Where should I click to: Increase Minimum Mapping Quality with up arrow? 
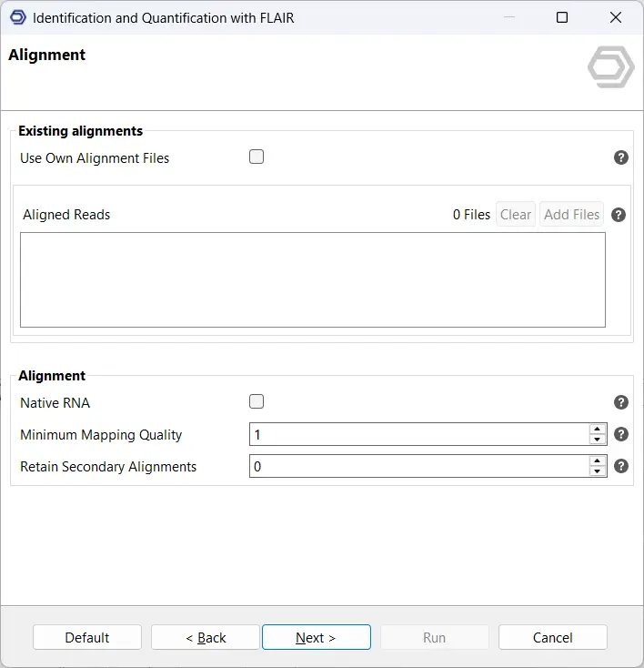[x=598, y=429]
